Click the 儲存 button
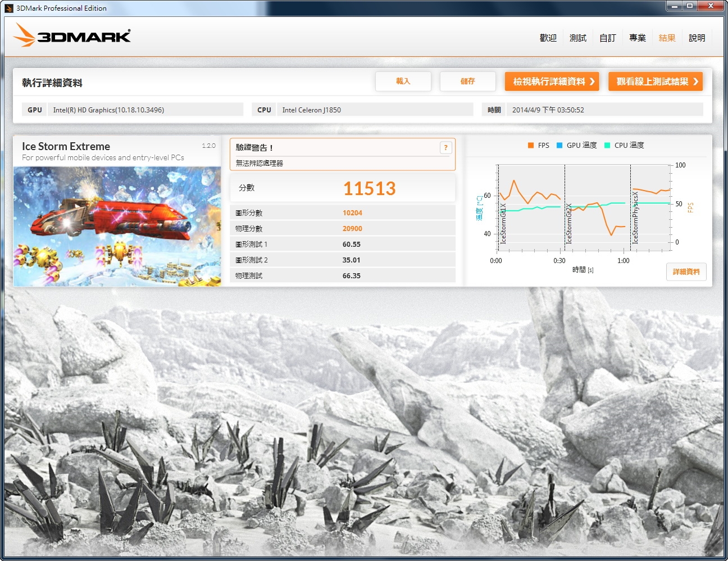The image size is (728, 561). [468, 81]
